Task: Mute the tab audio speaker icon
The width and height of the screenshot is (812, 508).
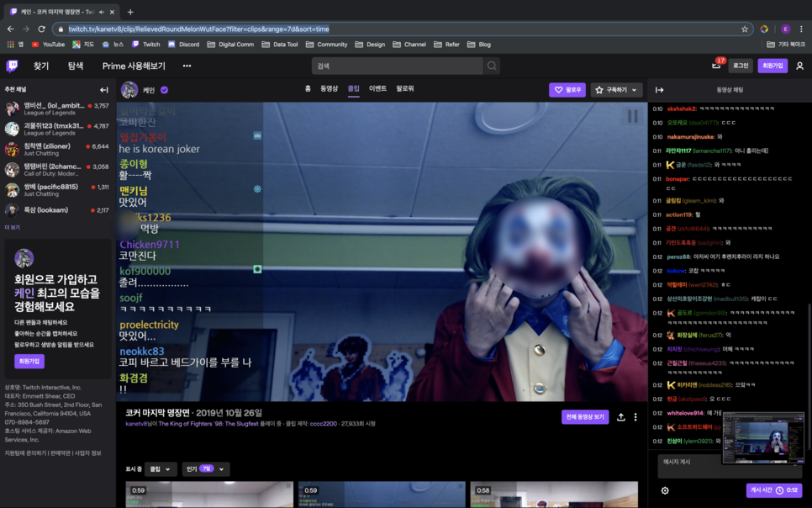Action: point(102,12)
